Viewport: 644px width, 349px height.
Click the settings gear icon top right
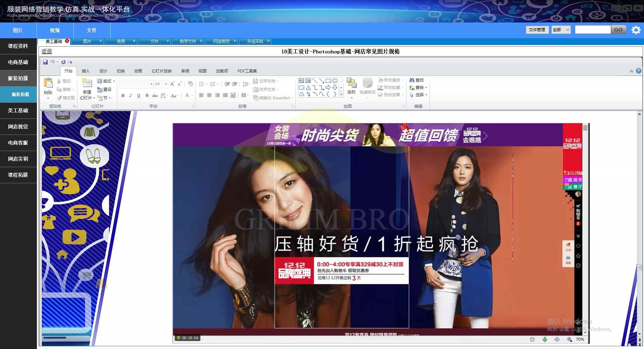(x=636, y=30)
